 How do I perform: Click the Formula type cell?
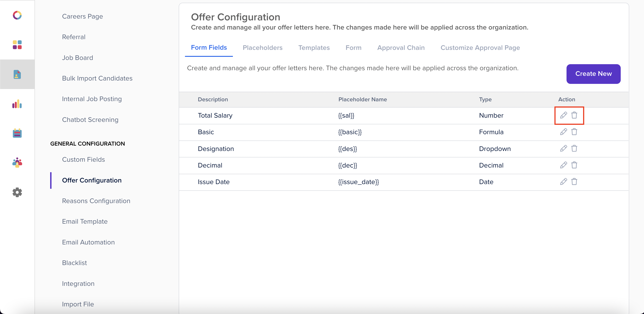491,132
